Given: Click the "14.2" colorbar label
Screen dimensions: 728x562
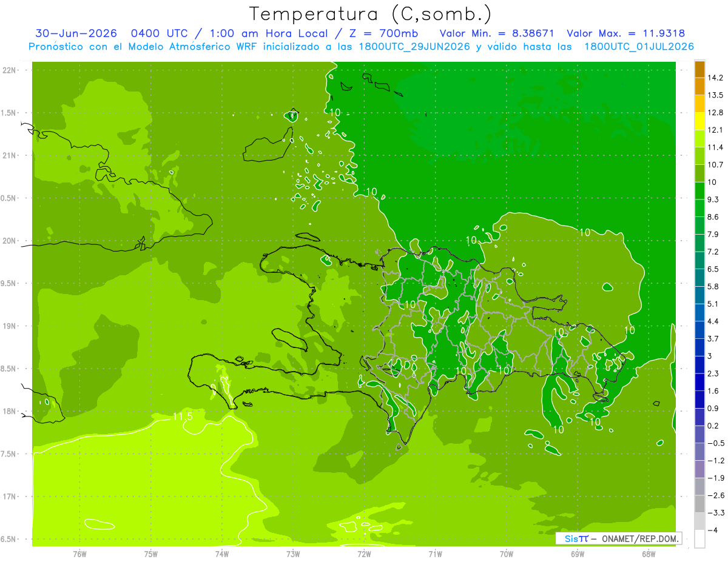Looking at the screenshot, I should point(716,78).
